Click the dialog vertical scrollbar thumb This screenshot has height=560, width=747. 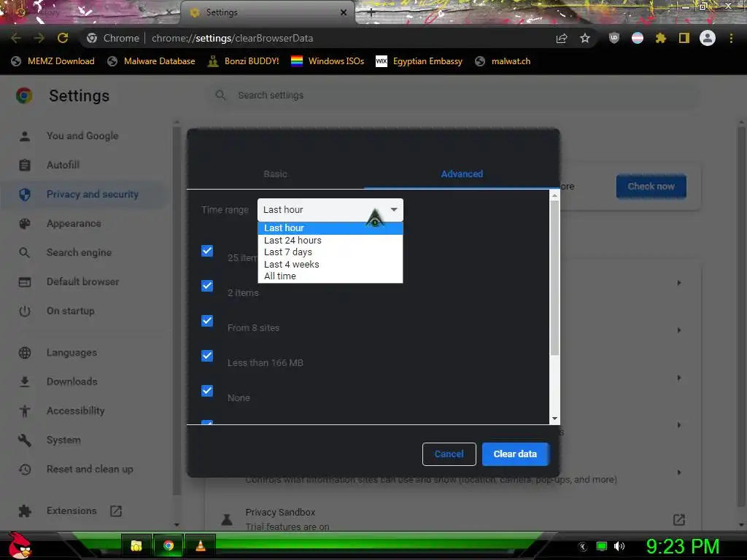pyautogui.click(x=554, y=278)
